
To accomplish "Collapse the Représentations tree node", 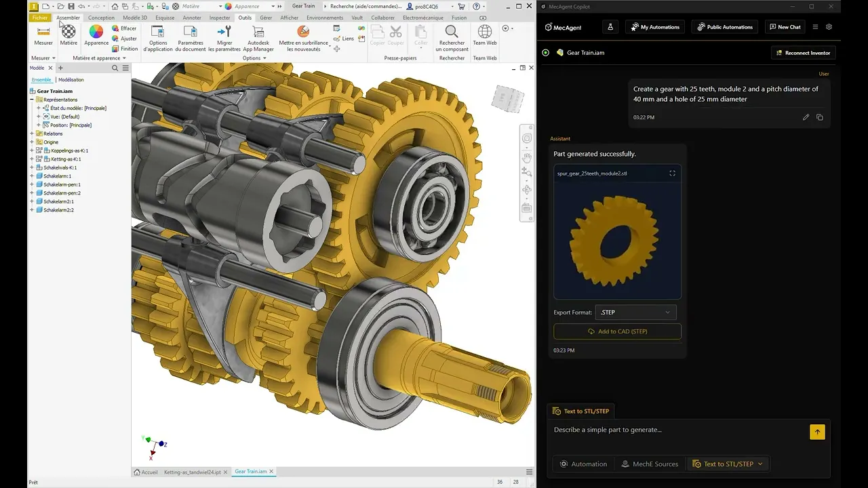I will [32, 100].
